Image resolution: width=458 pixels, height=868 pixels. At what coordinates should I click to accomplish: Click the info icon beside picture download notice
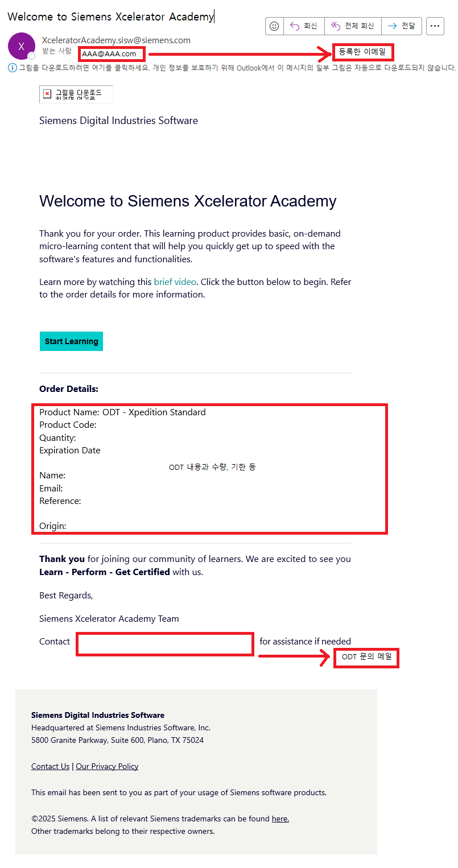coord(13,68)
